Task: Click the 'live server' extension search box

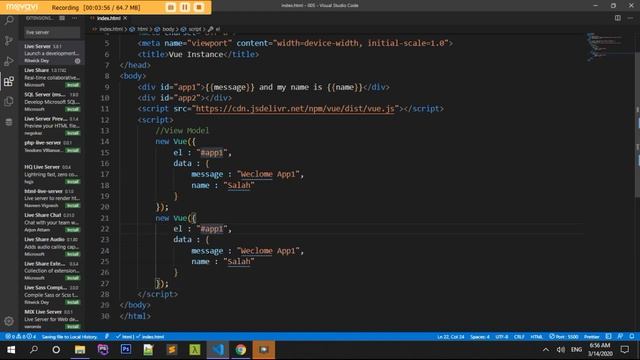Action: [52, 32]
